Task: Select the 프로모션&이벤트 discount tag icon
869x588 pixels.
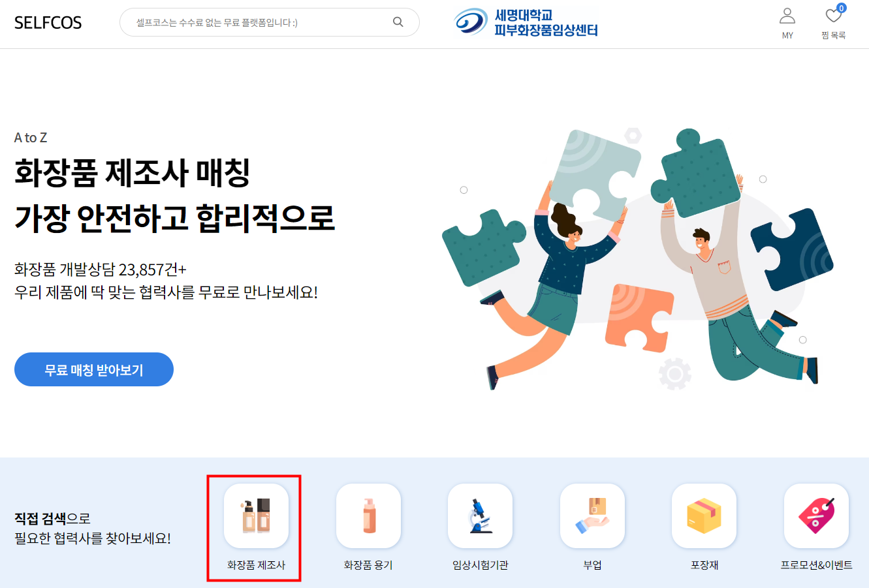Action: 816,516
